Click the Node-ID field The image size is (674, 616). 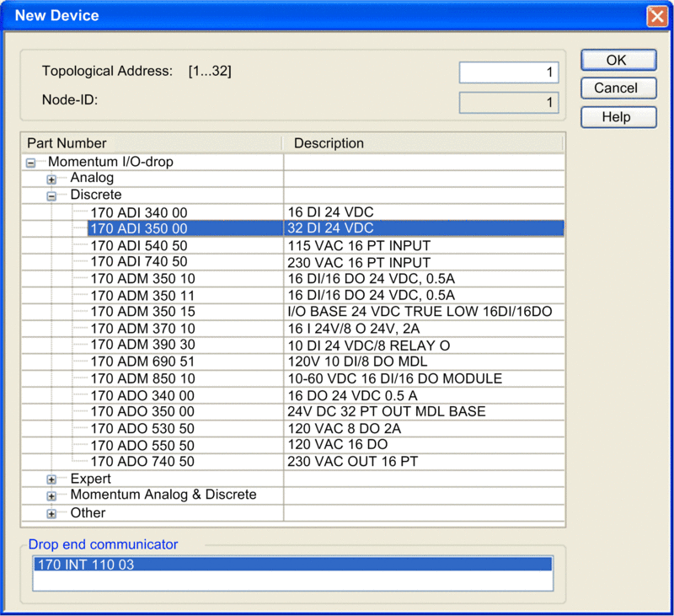tap(509, 102)
